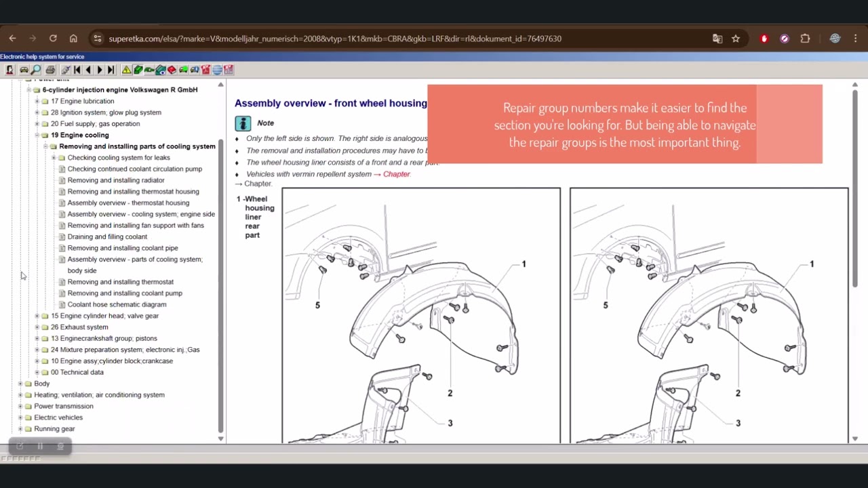
Task: Open the magnifier search tool
Action: coord(36,70)
